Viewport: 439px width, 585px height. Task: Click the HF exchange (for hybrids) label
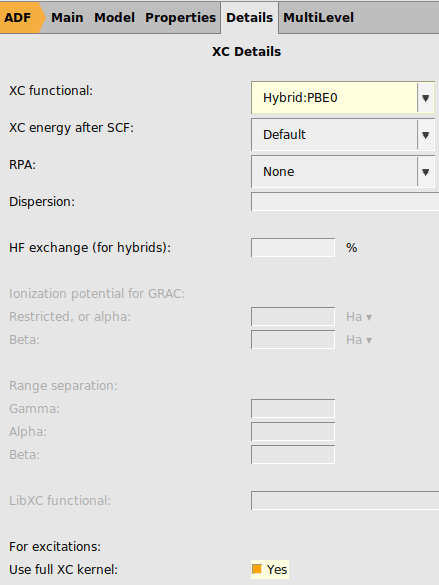pyautogui.click(x=90, y=248)
